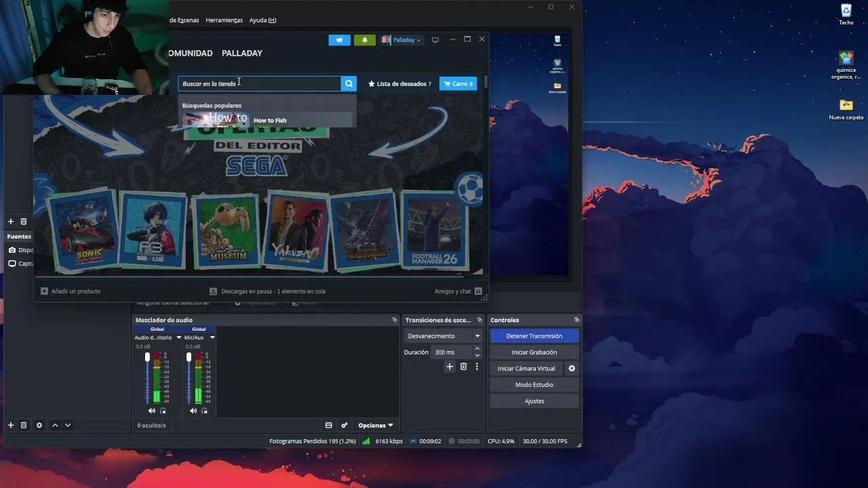Increase transition duration with up stepper
This screenshot has height=488, width=868.
(477, 349)
